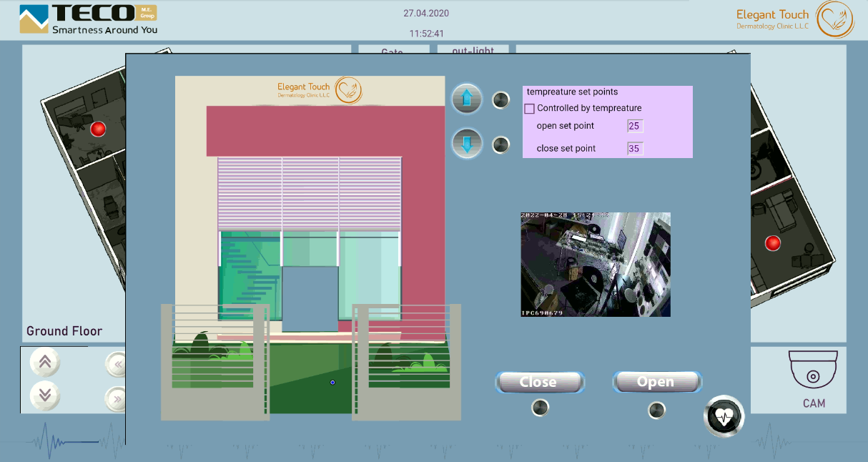Click the red indicator on right floor plan
Screen dimensions: 868x462
(772, 243)
